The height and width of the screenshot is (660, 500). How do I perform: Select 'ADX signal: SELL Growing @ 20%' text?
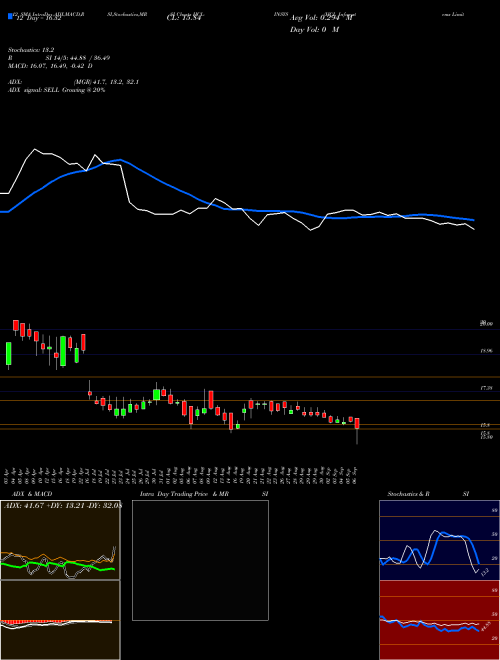point(56,90)
